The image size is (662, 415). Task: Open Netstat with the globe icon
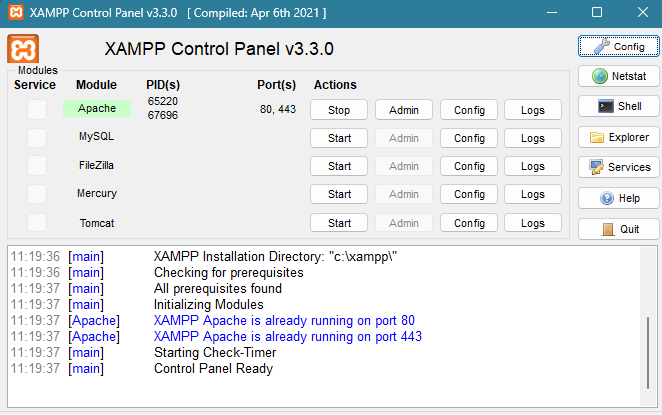[619, 76]
